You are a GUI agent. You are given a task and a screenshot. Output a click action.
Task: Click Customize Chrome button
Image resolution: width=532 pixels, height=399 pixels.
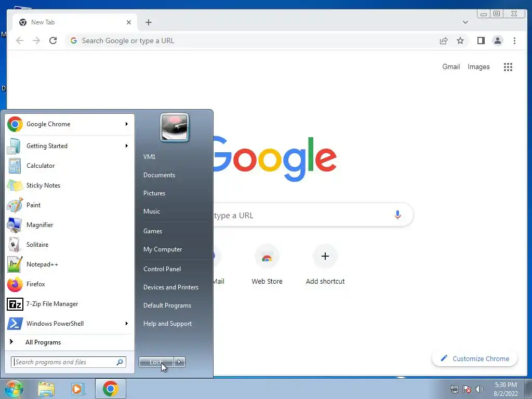474,358
